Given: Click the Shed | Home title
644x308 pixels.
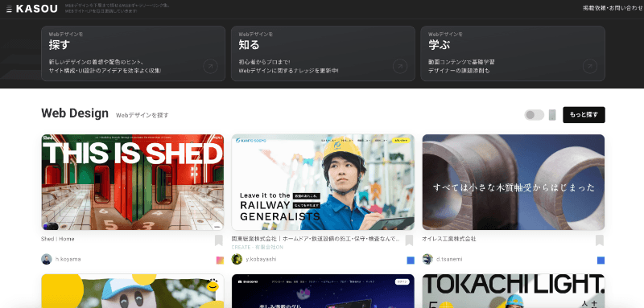Looking at the screenshot, I should pyautogui.click(x=58, y=239).
